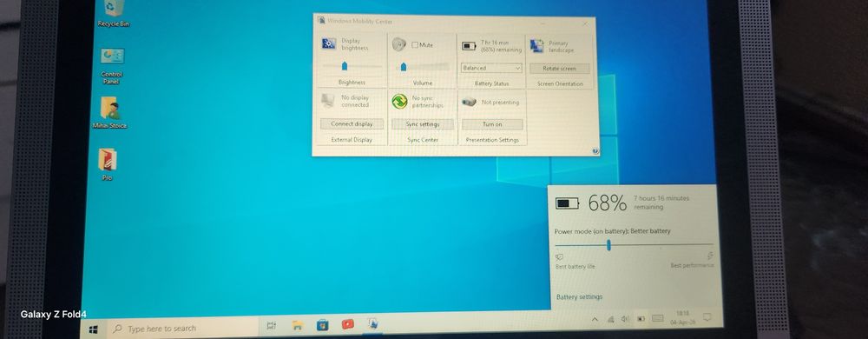This screenshot has width=868, height=339.
Task: Click the touch keyboard tray icon
Action: point(658,318)
